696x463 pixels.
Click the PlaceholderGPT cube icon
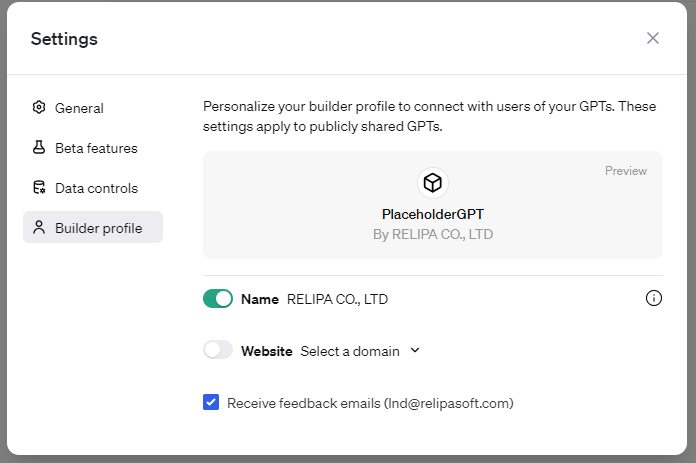[x=432, y=183]
